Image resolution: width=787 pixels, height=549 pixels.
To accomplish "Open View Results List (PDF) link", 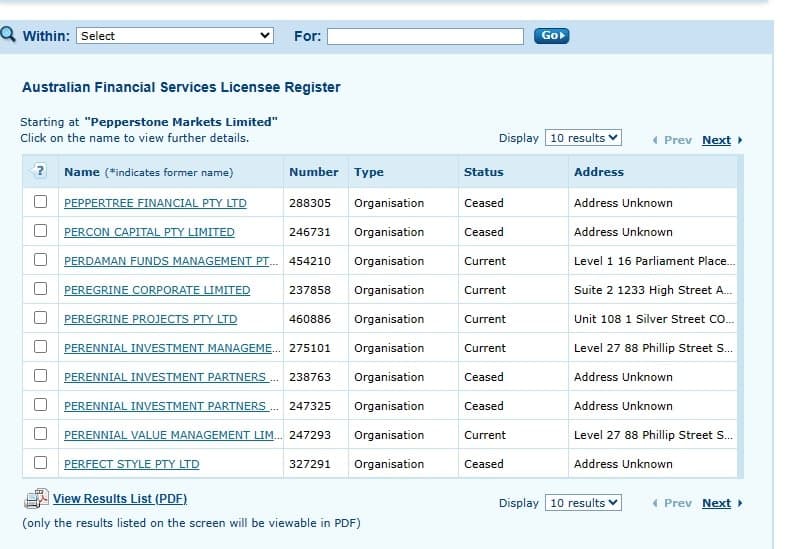I will pyautogui.click(x=120, y=499).
